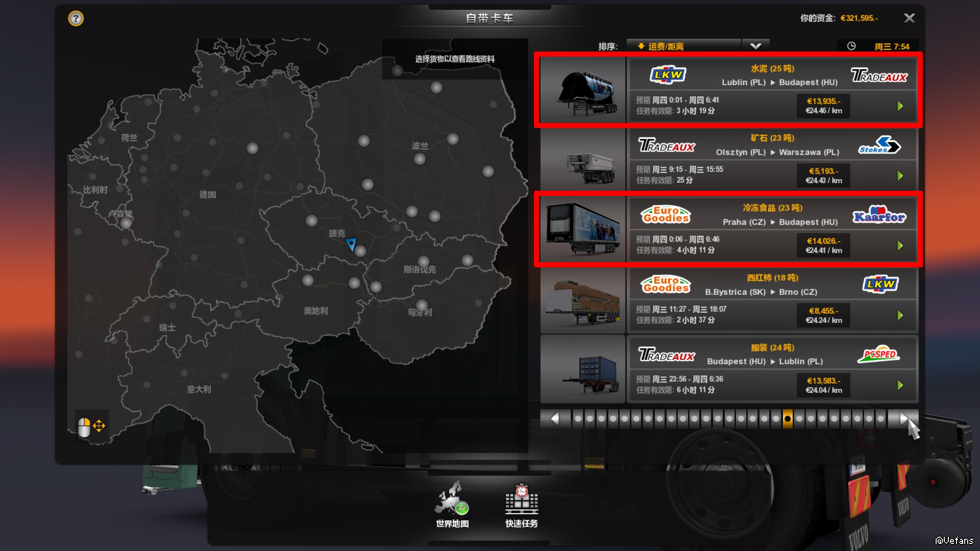Click the clock icon beside the game time
The height and width of the screenshot is (551, 980).
click(851, 46)
